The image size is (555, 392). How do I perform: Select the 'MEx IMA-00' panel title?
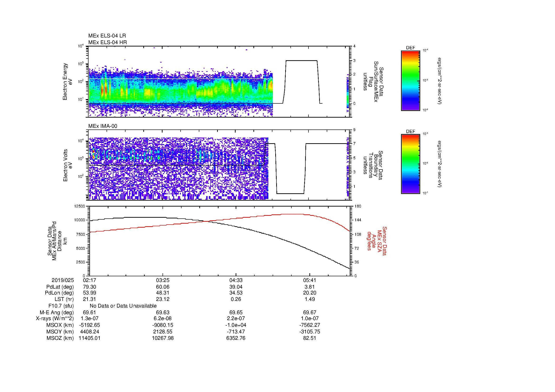coord(103,126)
